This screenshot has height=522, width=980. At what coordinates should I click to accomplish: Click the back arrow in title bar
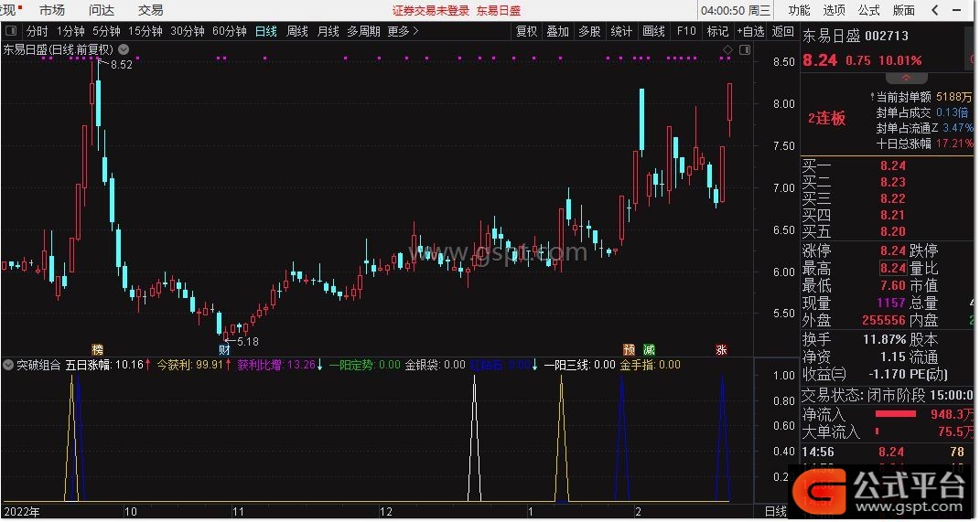[936, 10]
